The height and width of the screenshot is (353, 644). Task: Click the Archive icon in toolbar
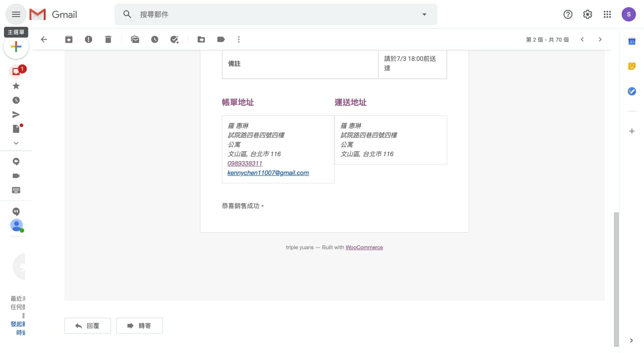pyautogui.click(x=69, y=39)
